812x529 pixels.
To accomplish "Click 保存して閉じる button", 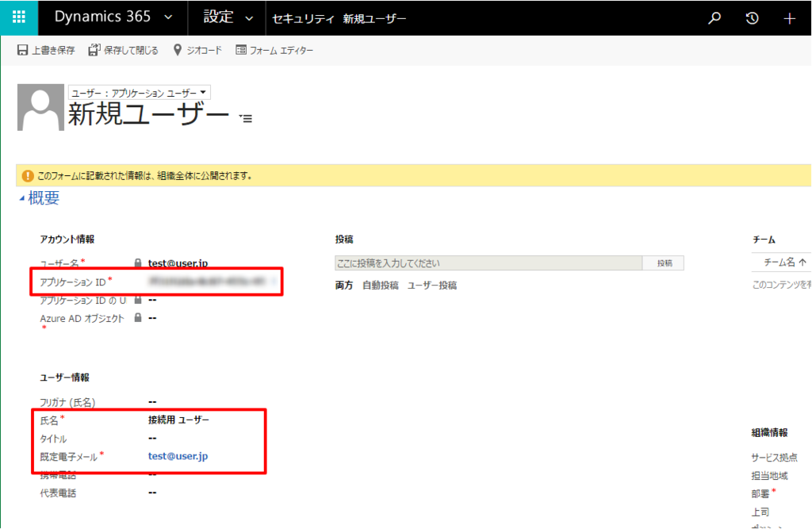I will (123, 50).
